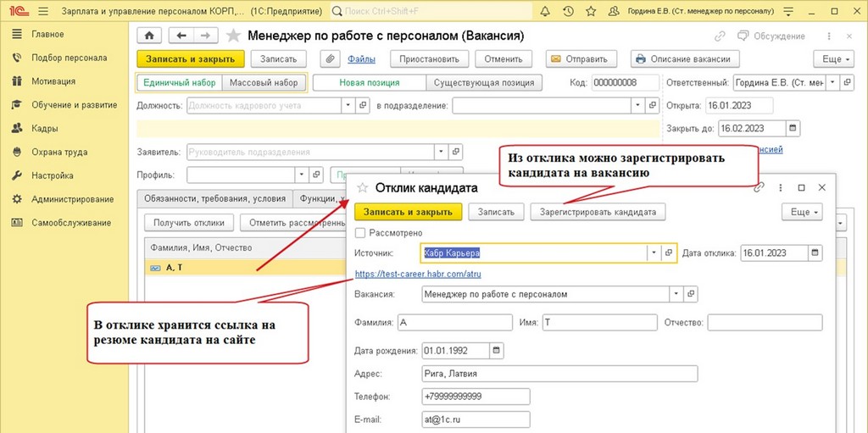Viewport: 868px width, 433px height.
Task: Click the Главное sidebar icon
Action: pos(17,34)
